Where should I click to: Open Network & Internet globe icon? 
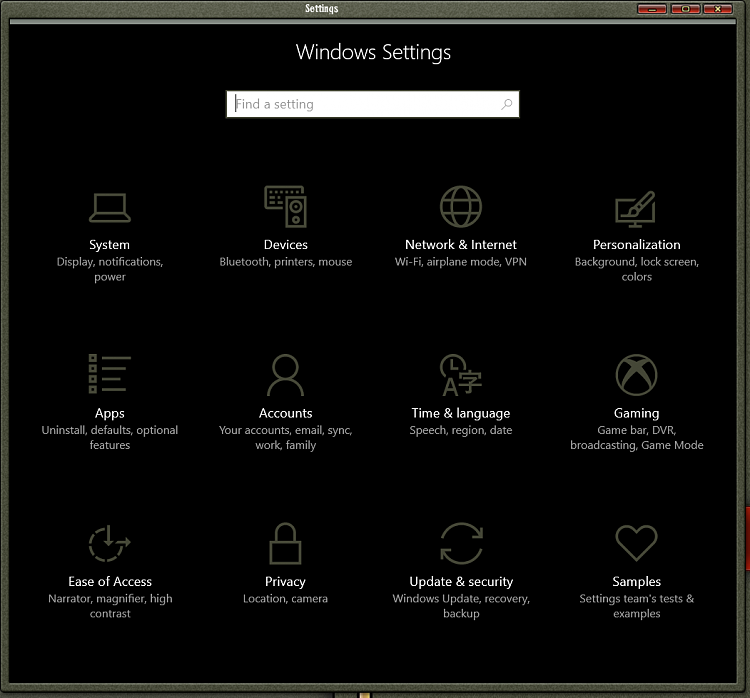pos(461,206)
